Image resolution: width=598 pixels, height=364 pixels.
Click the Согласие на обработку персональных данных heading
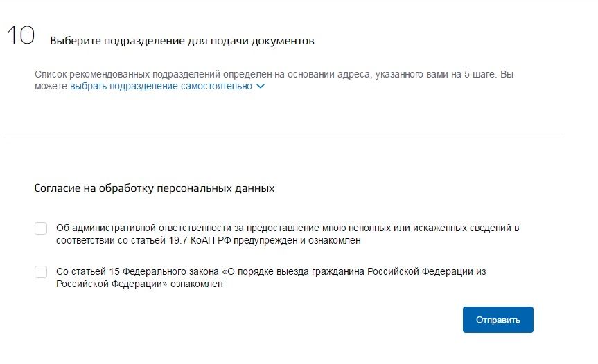click(154, 188)
